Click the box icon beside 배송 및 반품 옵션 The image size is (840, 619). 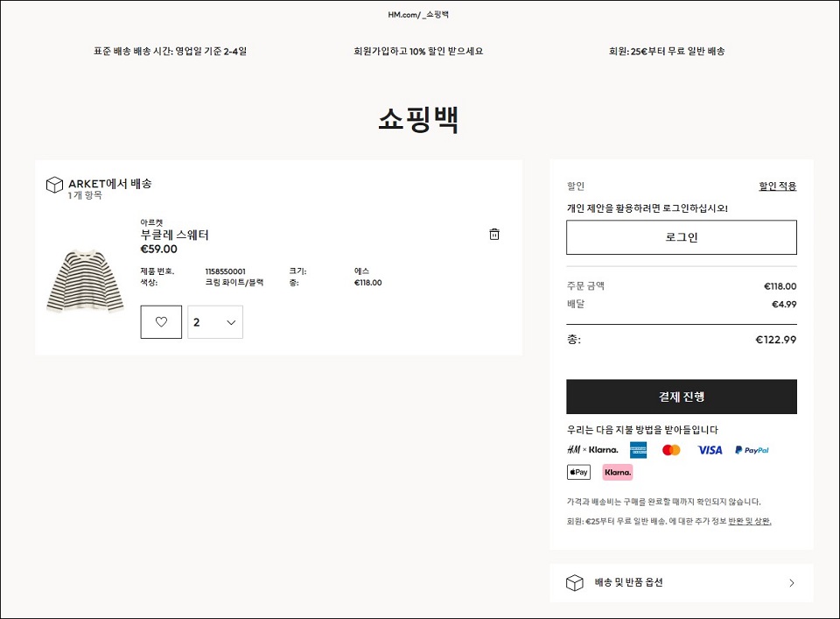(x=574, y=582)
